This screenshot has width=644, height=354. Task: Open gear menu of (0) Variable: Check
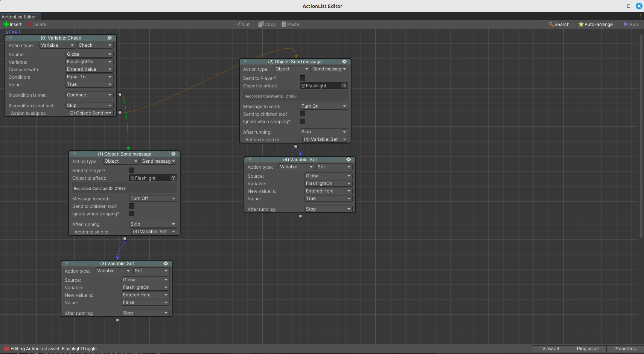[110, 38]
